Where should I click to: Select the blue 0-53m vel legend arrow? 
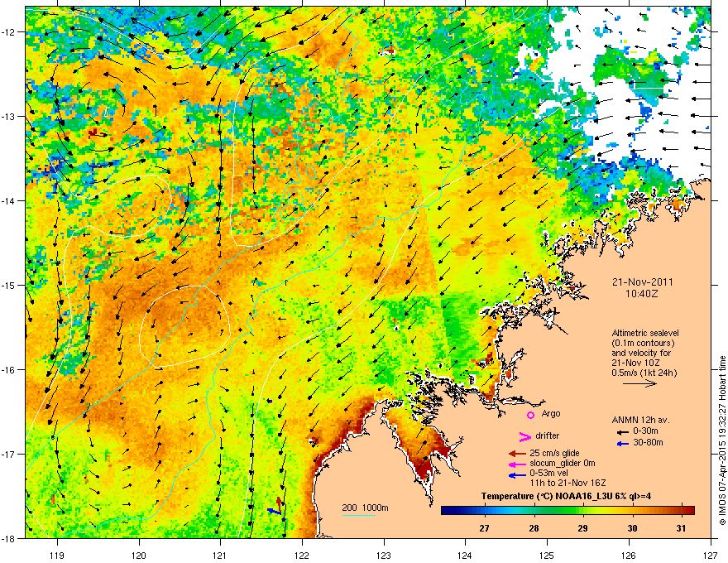[x=517, y=475]
